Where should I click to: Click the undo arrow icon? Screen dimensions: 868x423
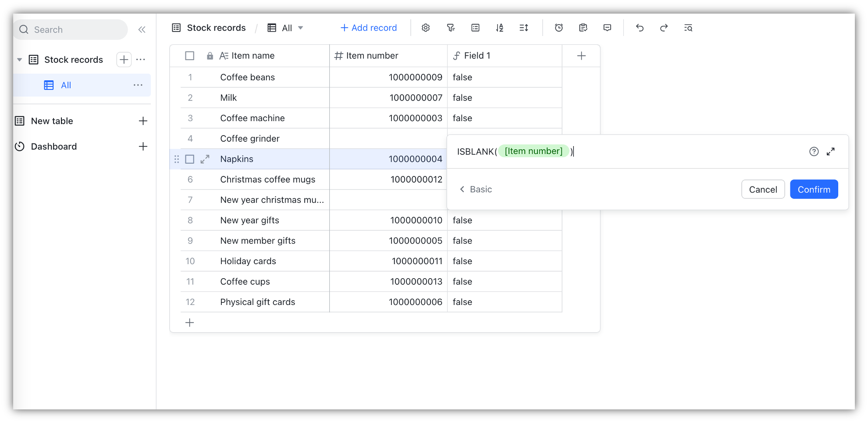click(x=640, y=28)
